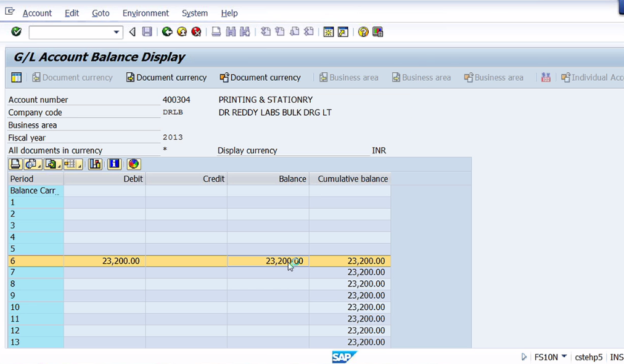Open the System menu

[195, 13]
